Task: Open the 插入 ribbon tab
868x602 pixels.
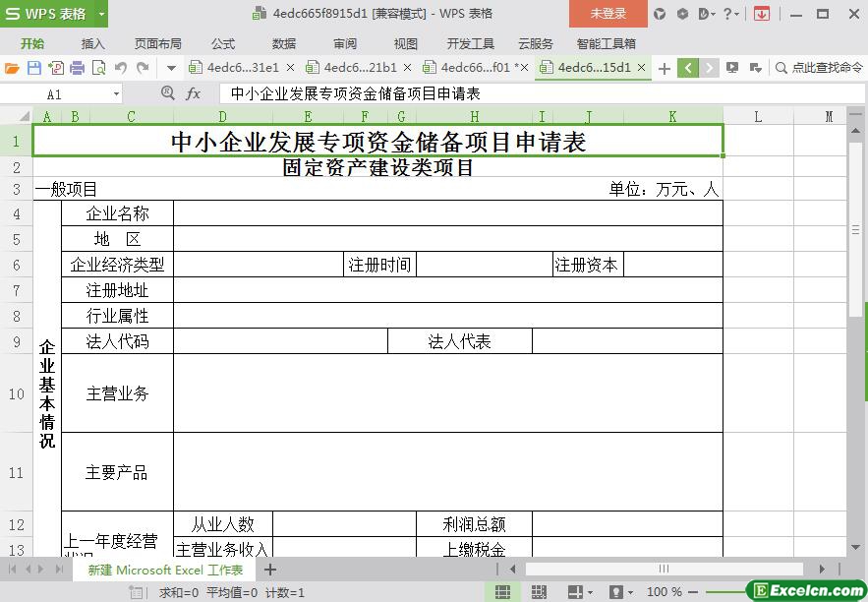Action: 93,43
